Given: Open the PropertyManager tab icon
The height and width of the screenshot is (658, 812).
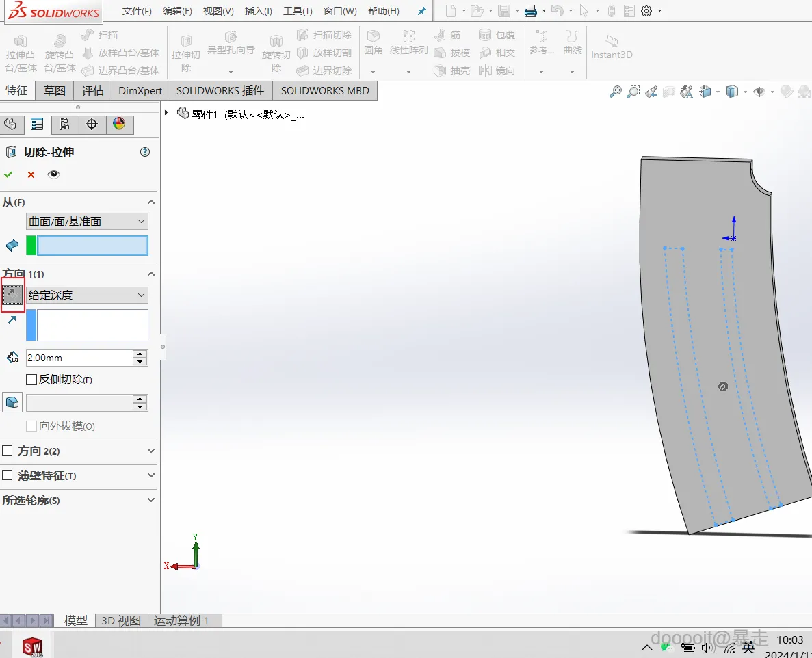Looking at the screenshot, I should [37, 124].
